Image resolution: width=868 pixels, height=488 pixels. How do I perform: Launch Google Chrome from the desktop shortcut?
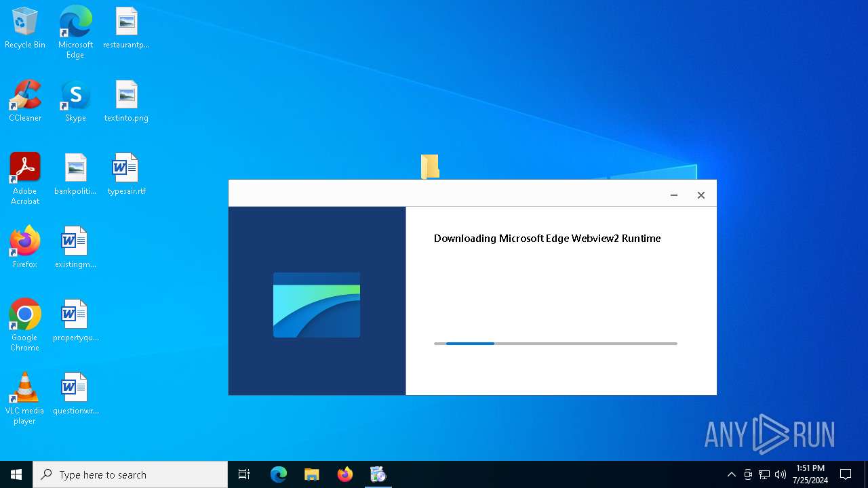(x=25, y=325)
